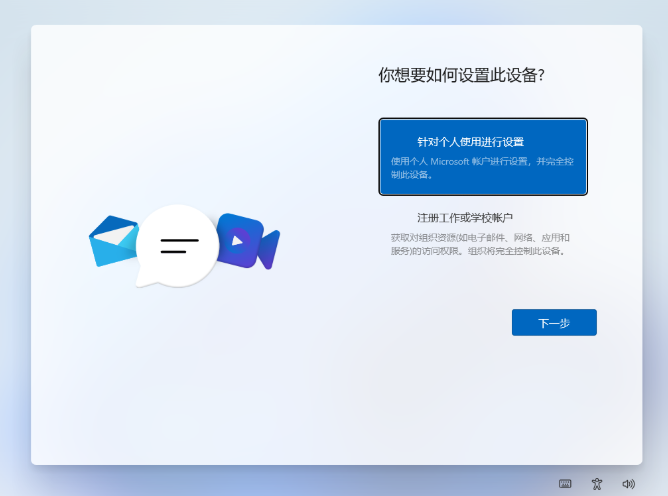Click the heading 你想要如何设置此设备?
Image resolution: width=668 pixels, height=496 pixels.
[x=461, y=75]
